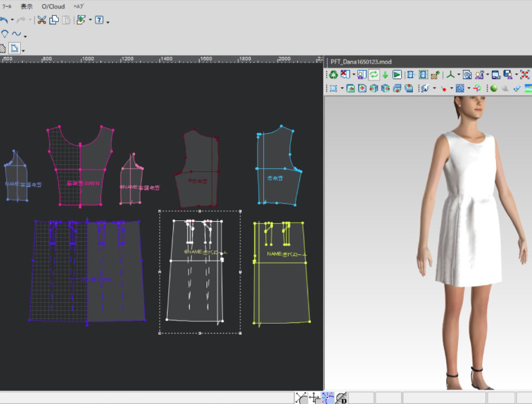Click the red zoom-to-fit arrows icon

coord(525,74)
